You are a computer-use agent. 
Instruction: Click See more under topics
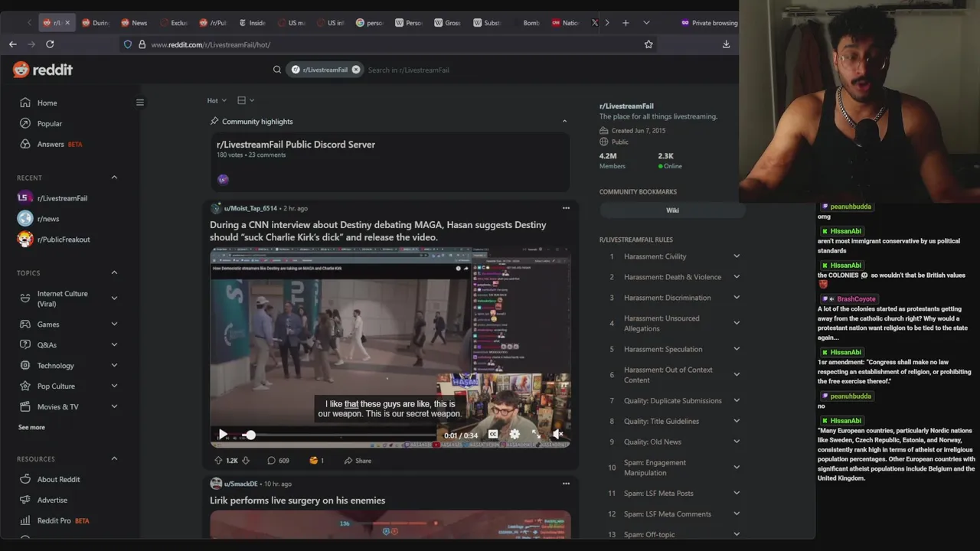click(x=31, y=427)
